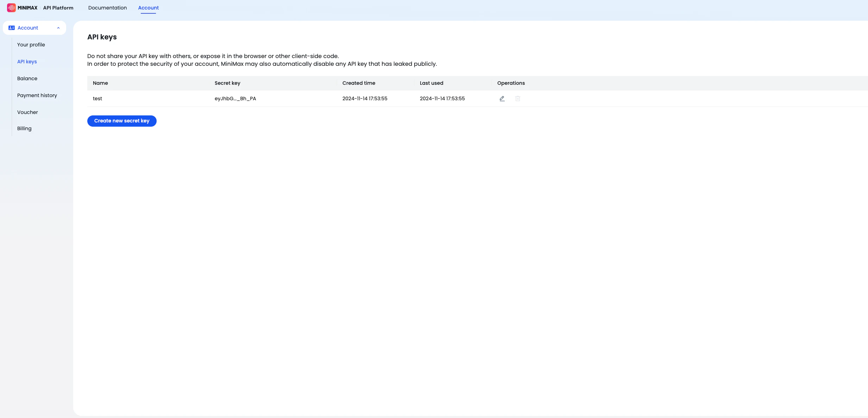
Task: Click the Created time column header
Action: (x=359, y=83)
